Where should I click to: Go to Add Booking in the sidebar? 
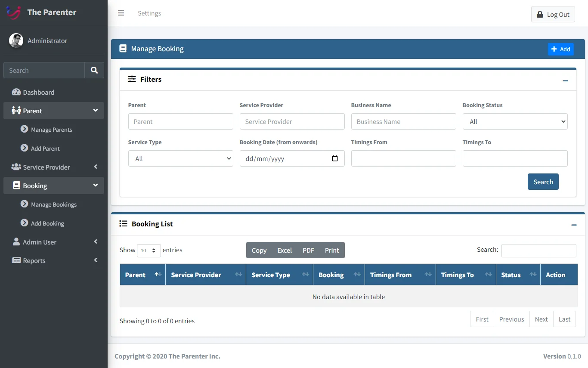[x=47, y=223]
